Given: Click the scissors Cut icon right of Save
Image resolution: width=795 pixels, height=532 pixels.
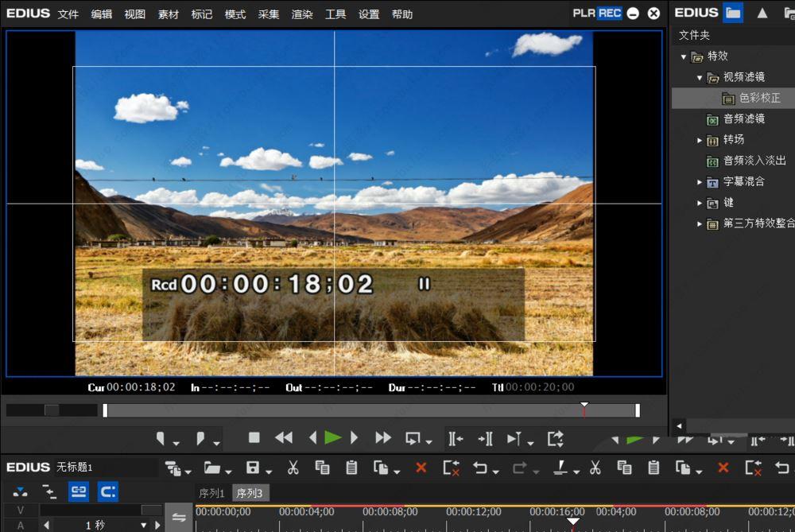Looking at the screenshot, I should pos(293,468).
